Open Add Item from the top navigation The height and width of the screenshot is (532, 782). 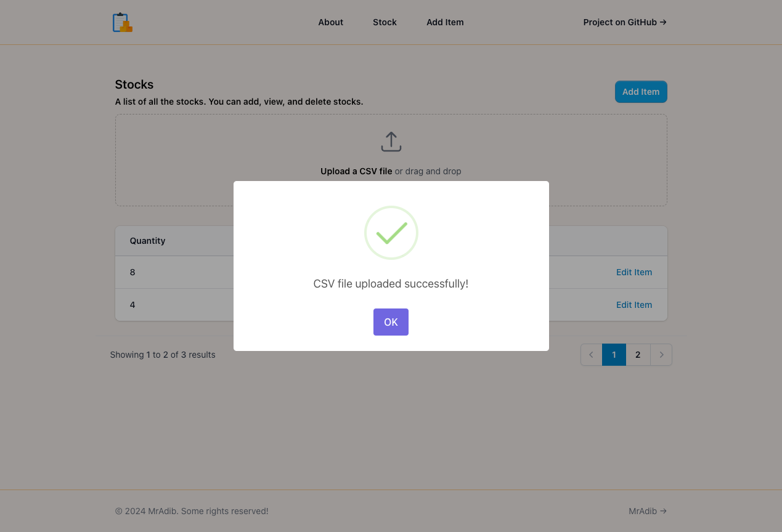pyautogui.click(x=445, y=22)
